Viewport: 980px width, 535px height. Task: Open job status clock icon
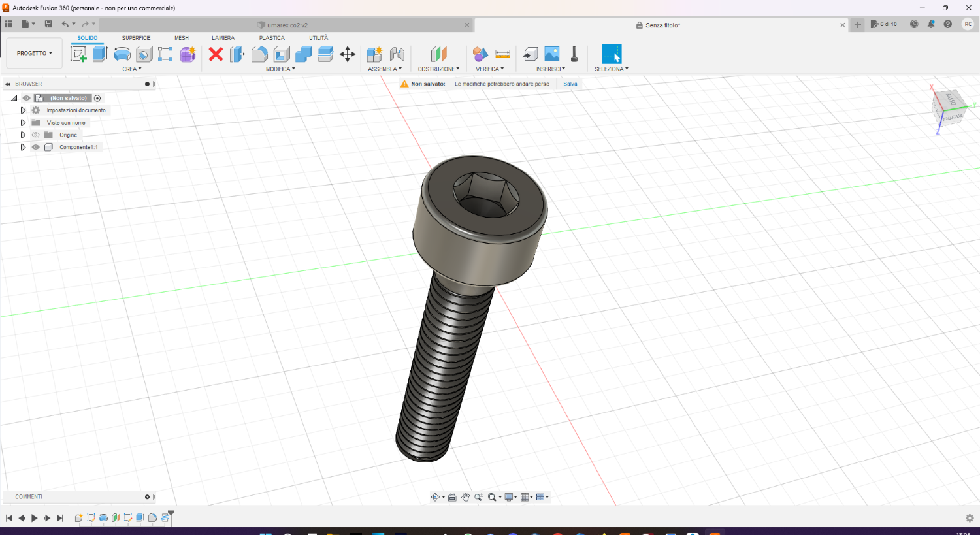(x=914, y=24)
